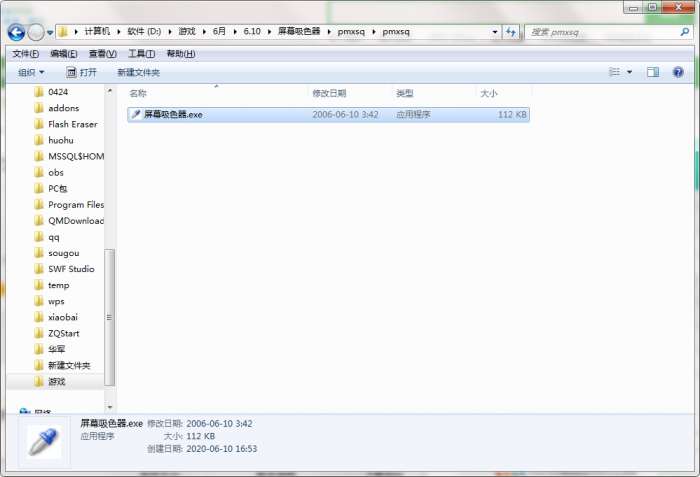
Task: Open the 组织 dropdown menu
Action: pyautogui.click(x=31, y=72)
